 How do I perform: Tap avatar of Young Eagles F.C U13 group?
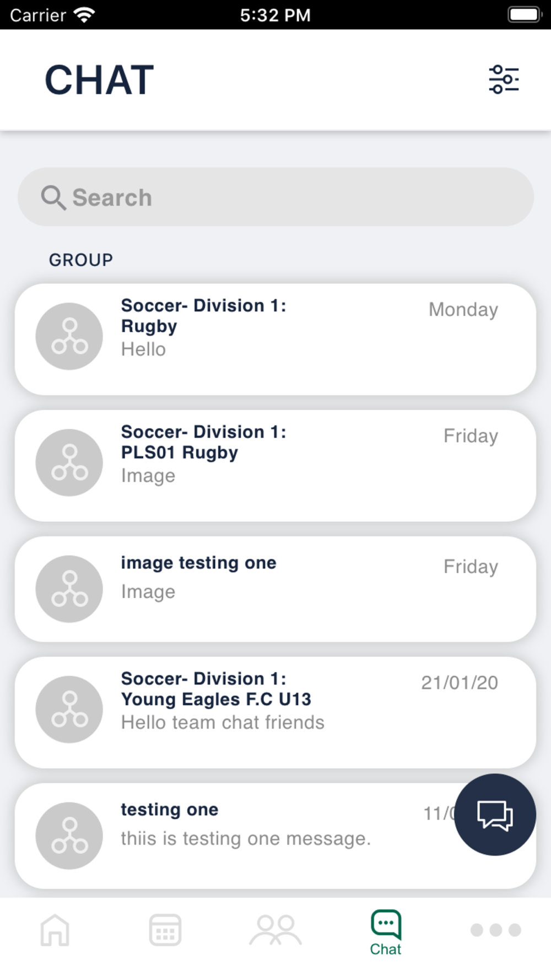69,709
